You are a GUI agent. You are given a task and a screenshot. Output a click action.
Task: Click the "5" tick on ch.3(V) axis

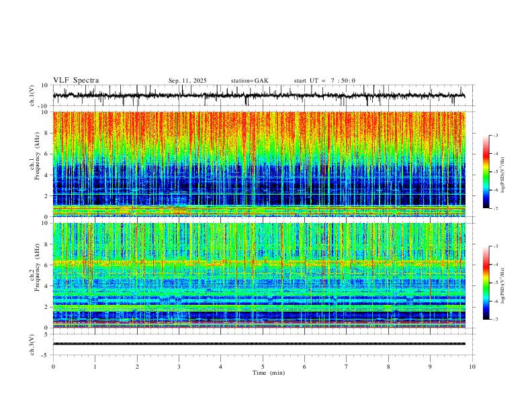click(47, 334)
